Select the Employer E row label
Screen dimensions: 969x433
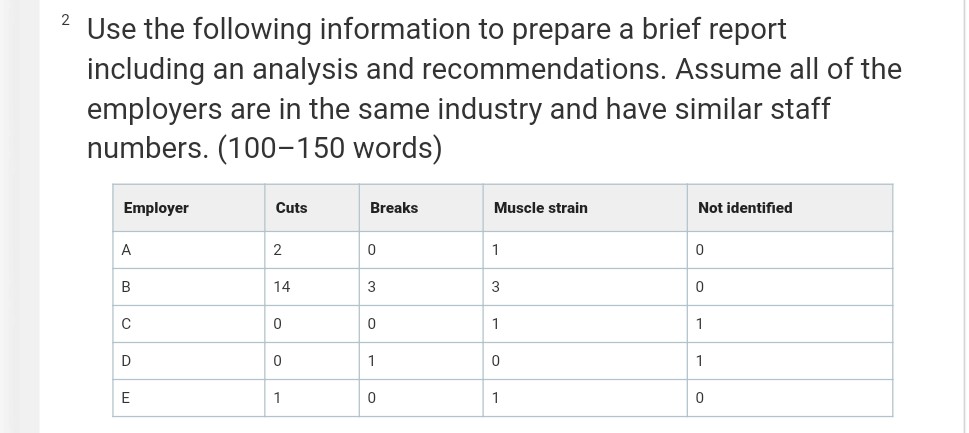pos(126,397)
